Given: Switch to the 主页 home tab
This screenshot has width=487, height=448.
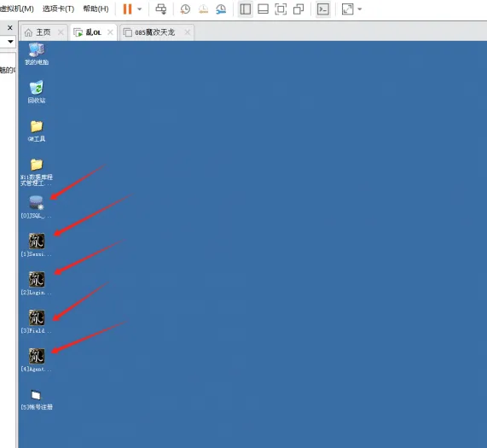Looking at the screenshot, I should pos(43,32).
